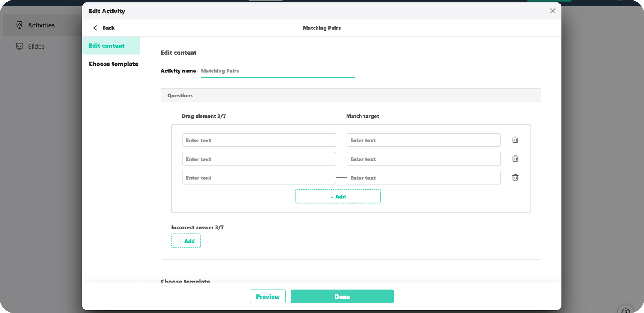Delete the first matching pair row

click(x=515, y=140)
